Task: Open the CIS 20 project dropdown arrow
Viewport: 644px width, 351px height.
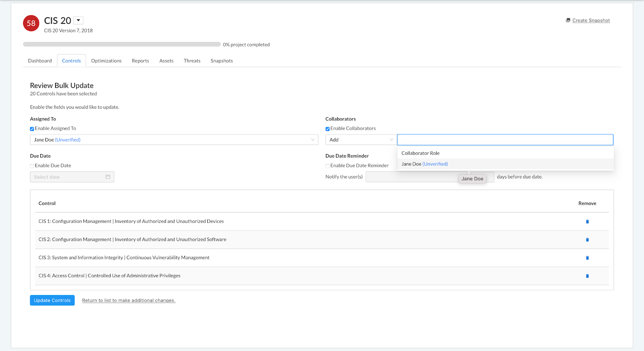Action: click(x=78, y=20)
